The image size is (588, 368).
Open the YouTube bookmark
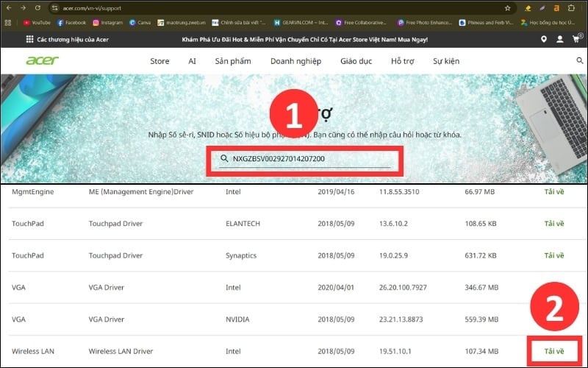(37, 23)
